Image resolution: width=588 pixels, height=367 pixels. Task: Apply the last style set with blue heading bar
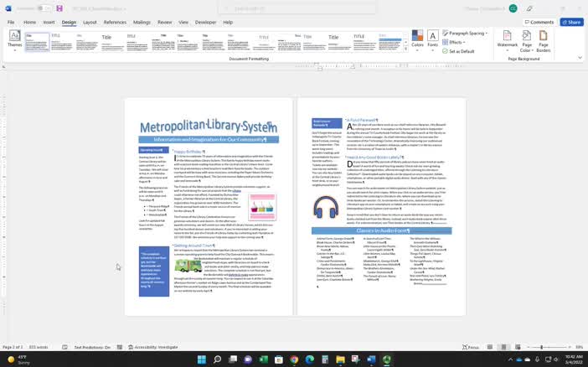coord(390,42)
